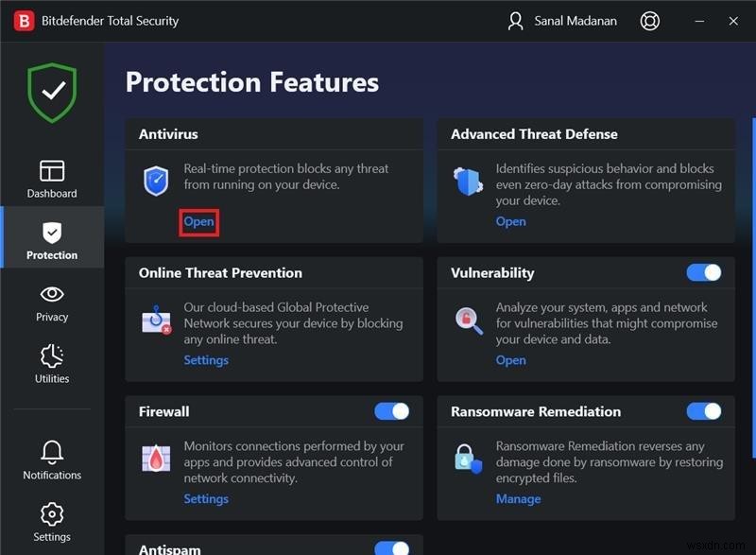Open Utilities from the sidebar
756x555 pixels.
52,356
